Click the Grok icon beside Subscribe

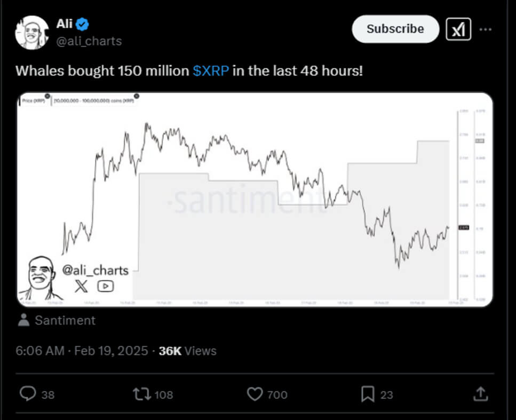[x=458, y=29]
